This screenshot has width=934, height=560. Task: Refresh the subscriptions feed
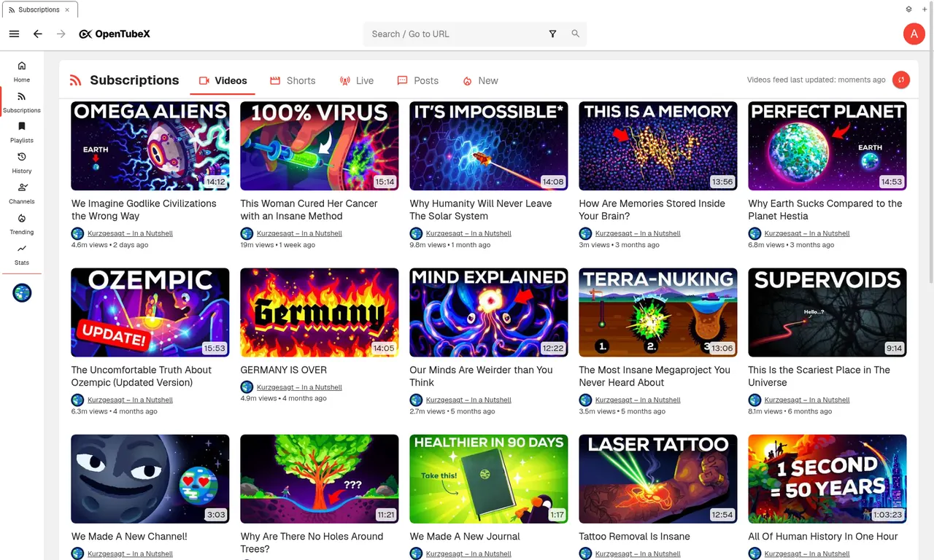[901, 80]
